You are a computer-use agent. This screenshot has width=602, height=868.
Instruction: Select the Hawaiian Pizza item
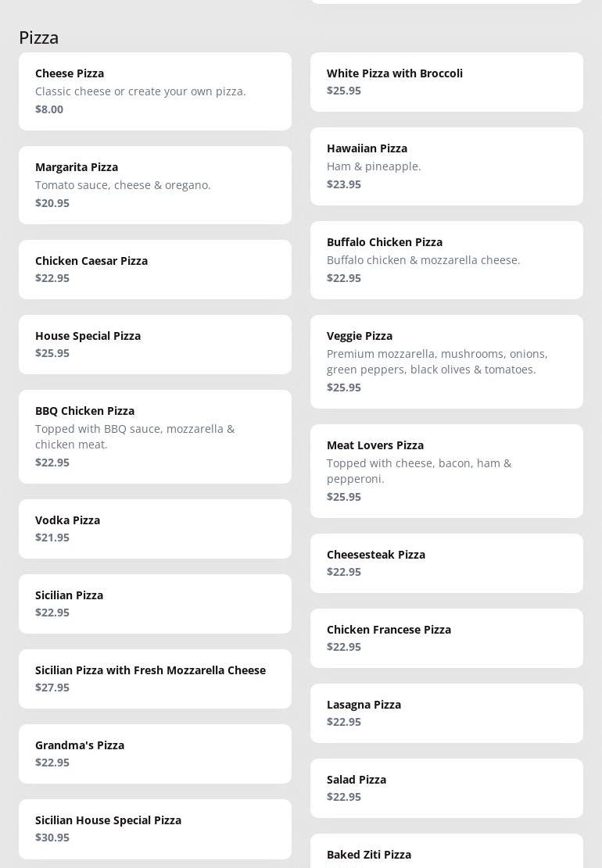pyautogui.click(x=446, y=166)
